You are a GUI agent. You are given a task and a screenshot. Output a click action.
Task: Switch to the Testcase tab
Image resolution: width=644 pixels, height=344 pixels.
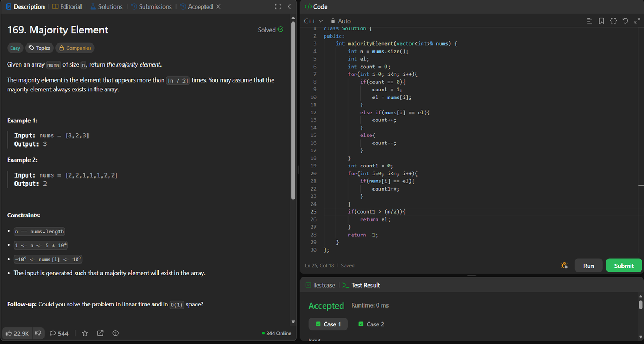(320, 285)
